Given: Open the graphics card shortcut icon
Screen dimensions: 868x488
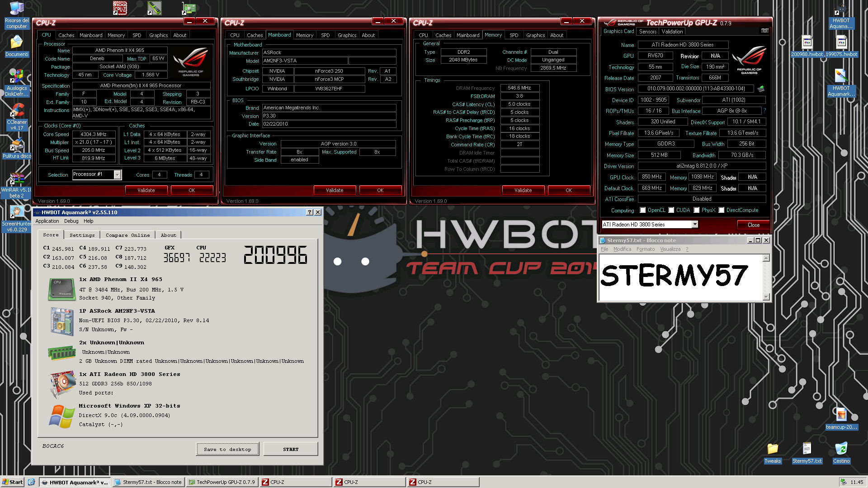Looking at the screenshot, I should click(189, 8).
